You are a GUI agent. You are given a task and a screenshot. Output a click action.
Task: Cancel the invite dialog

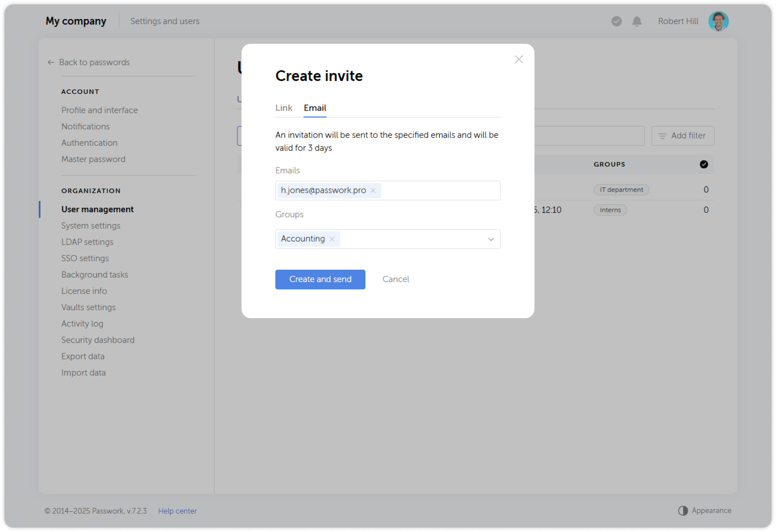(395, 279)
